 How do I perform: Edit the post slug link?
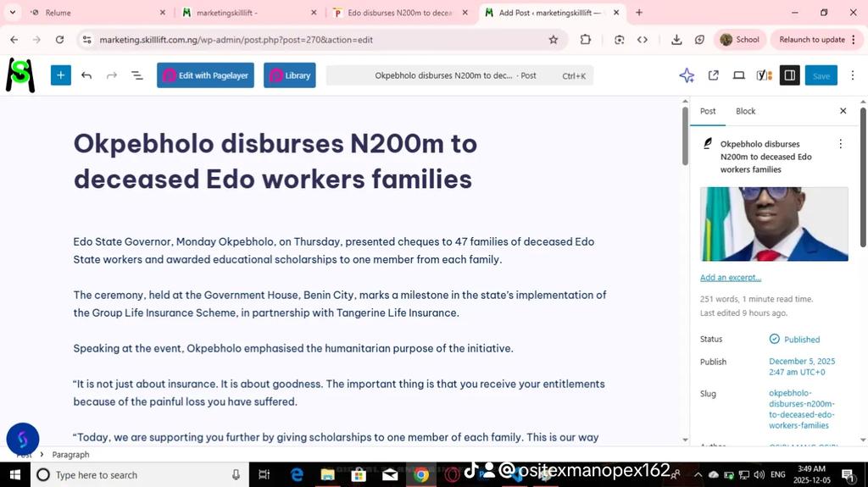click(x=801, y=409)
